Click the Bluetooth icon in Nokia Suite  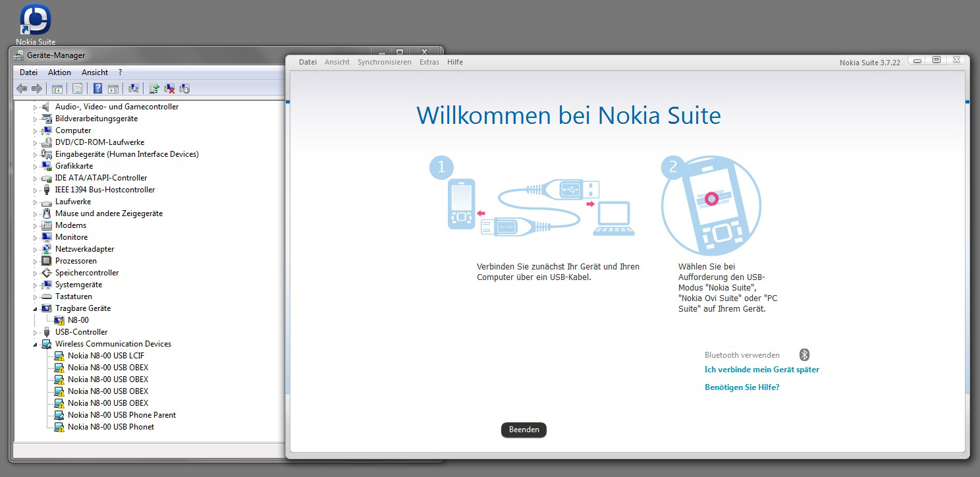coord(804,355)
